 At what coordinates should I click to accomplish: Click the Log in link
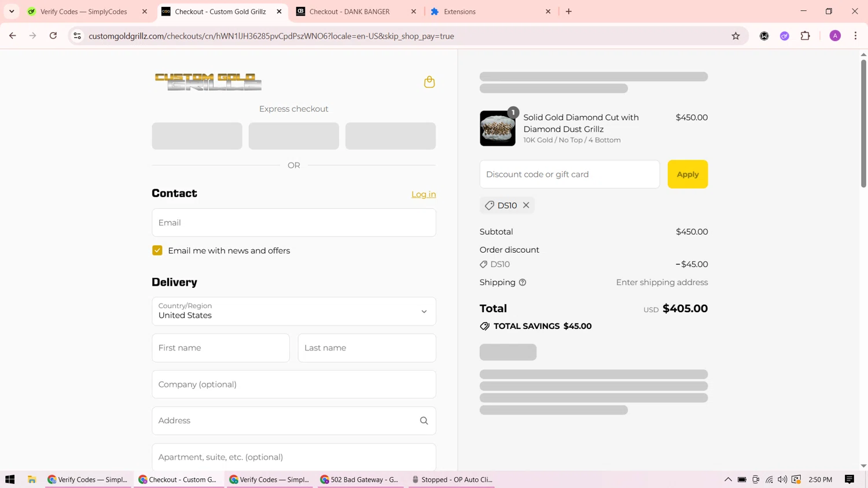tap(424, 194)
